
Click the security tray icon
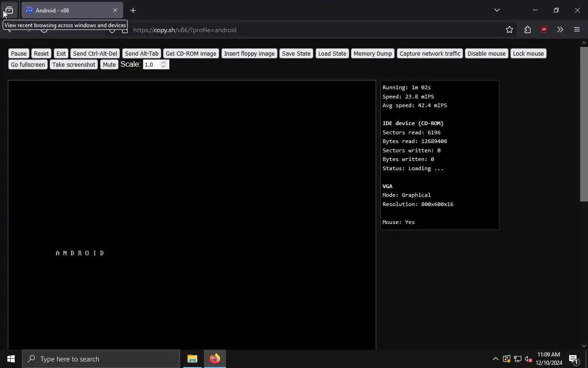507,359
